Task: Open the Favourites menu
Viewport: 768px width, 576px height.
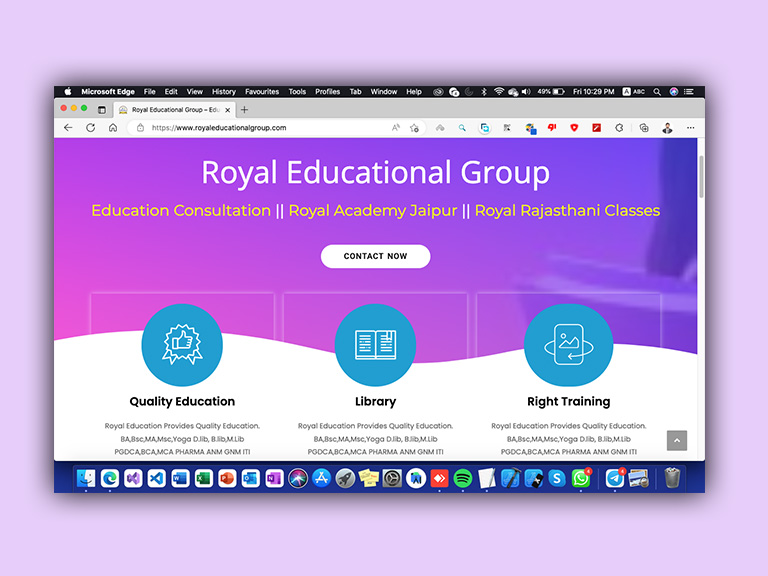Action: 262,92
